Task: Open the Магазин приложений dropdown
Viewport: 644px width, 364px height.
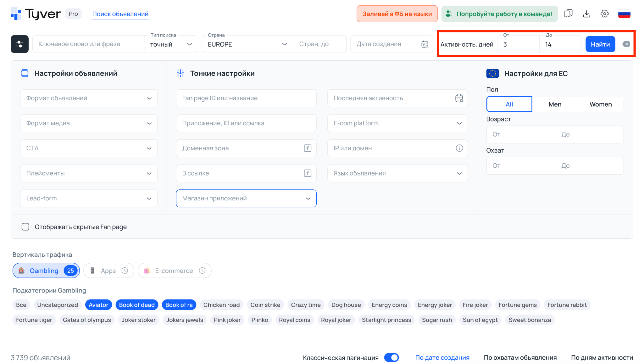Action: point(246,199)
